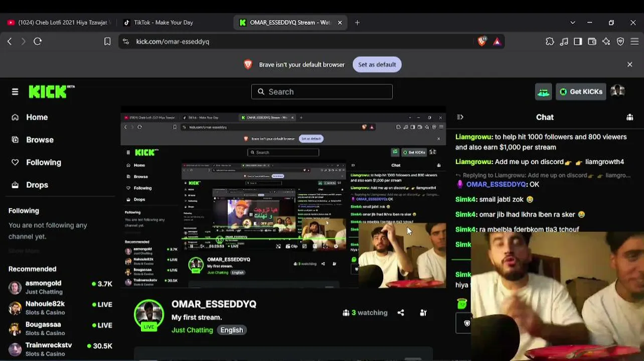Click OMAR_ESSEDDYQ's username in chat

point(496,185)
